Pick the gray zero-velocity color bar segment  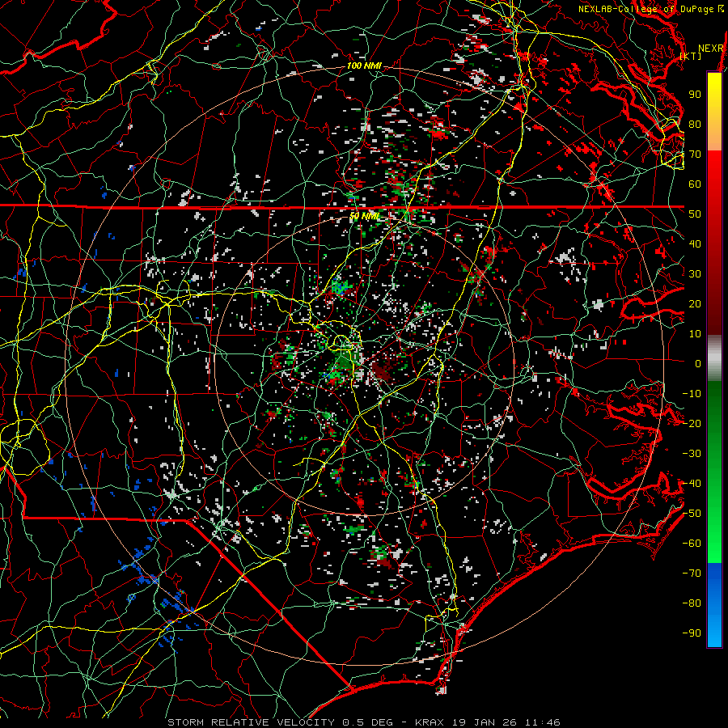pos(714,358)
